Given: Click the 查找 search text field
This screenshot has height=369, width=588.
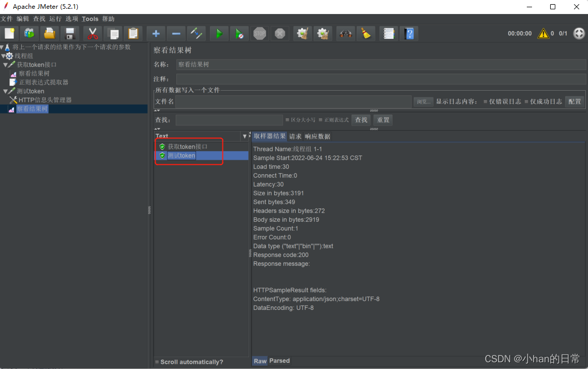Looking at the screenshot, I should (x=229, y=120).
